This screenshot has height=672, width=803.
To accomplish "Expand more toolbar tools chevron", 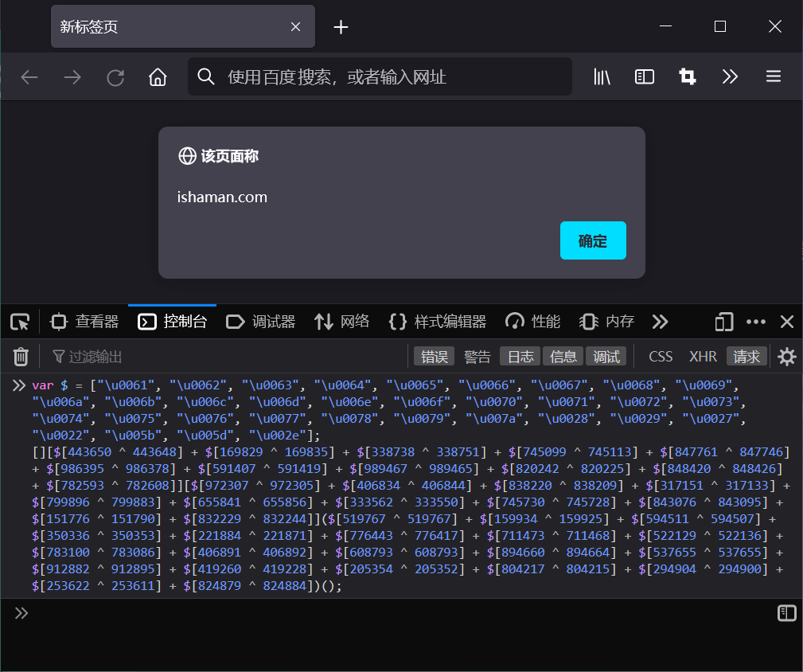I will point(730,76).
